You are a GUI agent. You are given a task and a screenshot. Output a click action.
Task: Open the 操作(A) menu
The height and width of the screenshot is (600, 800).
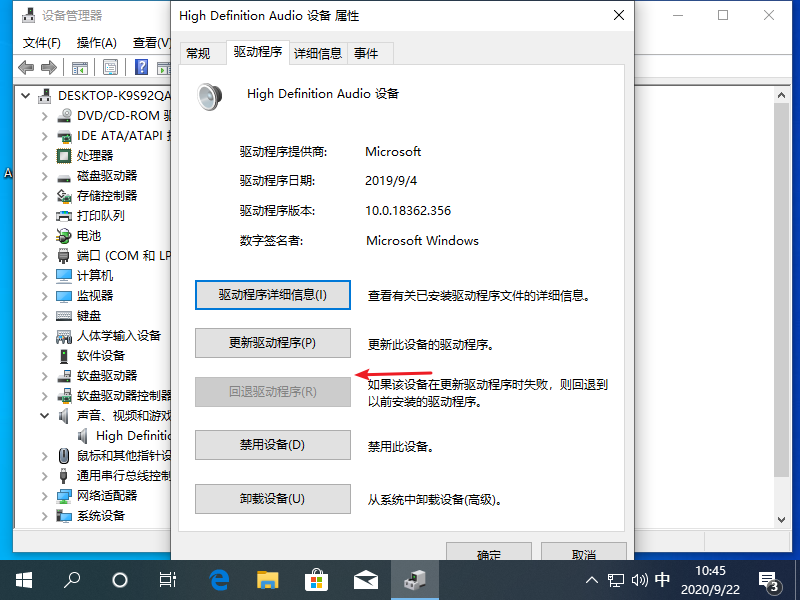(x=96, y=43)
